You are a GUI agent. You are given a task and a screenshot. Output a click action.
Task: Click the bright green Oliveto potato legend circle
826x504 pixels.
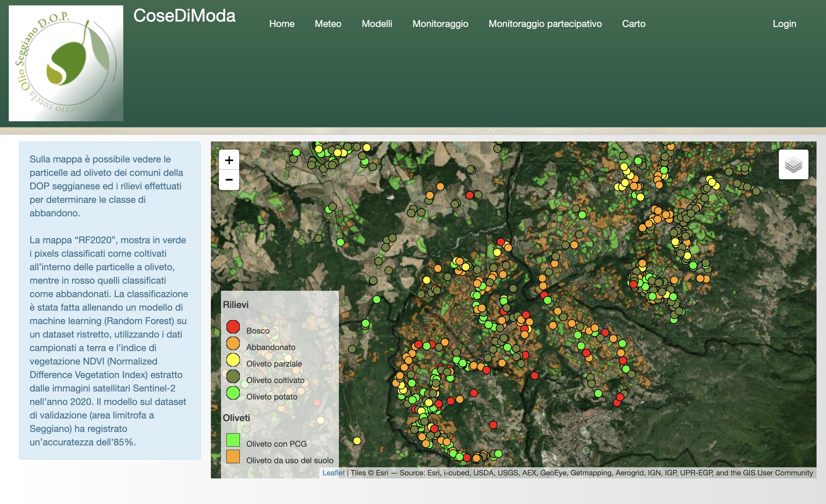(x=233, y=393)
